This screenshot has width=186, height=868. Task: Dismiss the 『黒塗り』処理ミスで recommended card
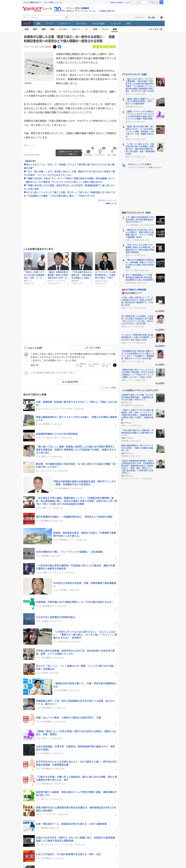[x=44, y=283]
